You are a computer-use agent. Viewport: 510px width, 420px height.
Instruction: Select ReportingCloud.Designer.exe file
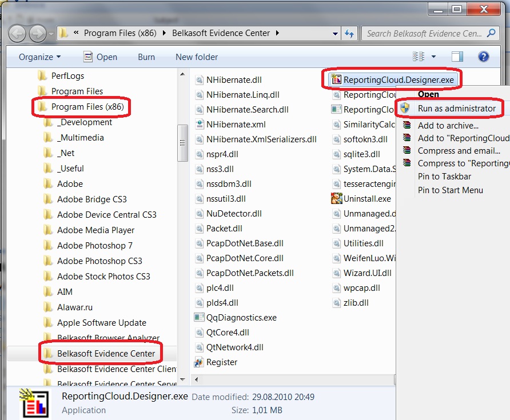399,79
